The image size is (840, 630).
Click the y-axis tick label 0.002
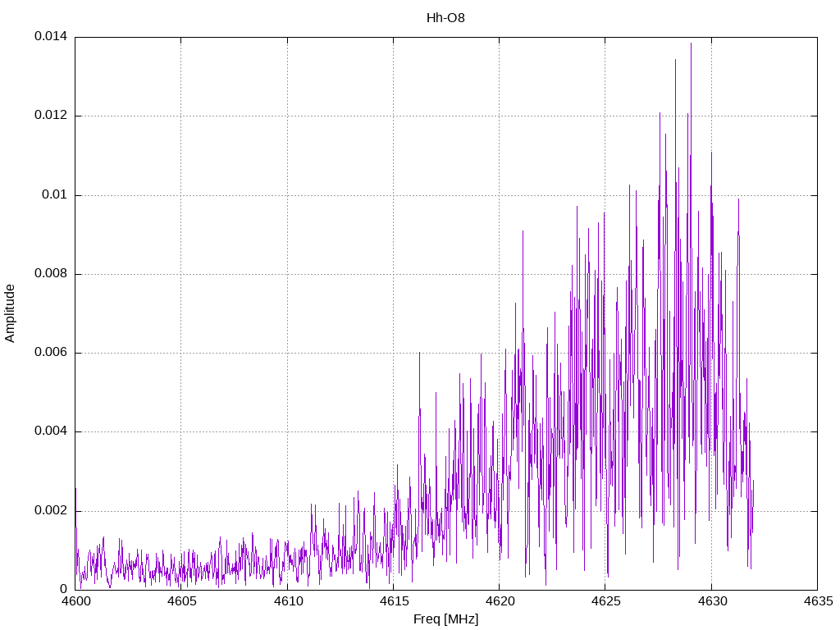click(x=51, y=510)
